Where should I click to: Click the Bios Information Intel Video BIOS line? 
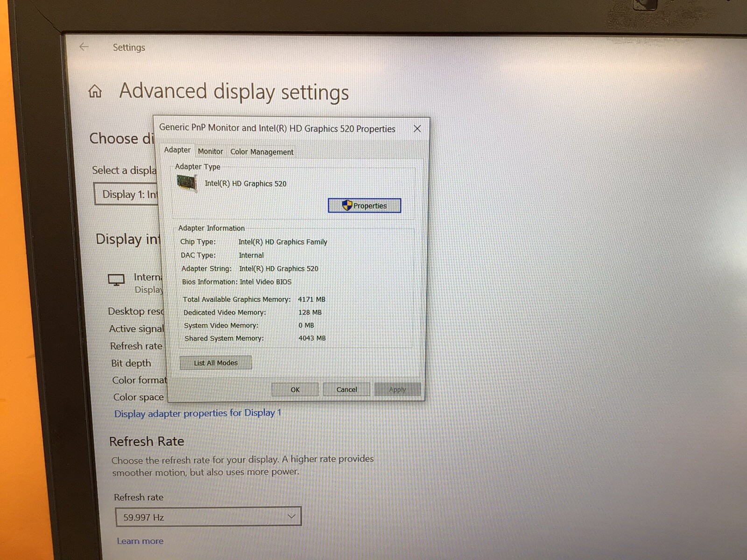(237, 282)
